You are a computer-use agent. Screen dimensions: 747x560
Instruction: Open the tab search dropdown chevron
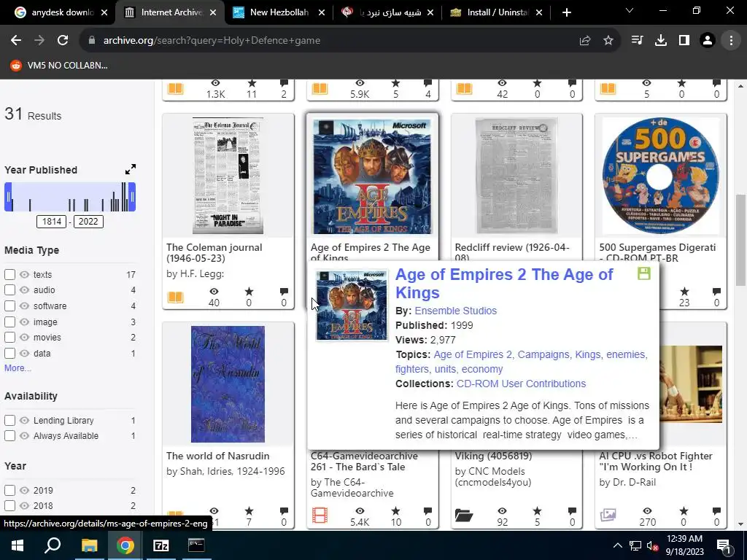point(630,10)
